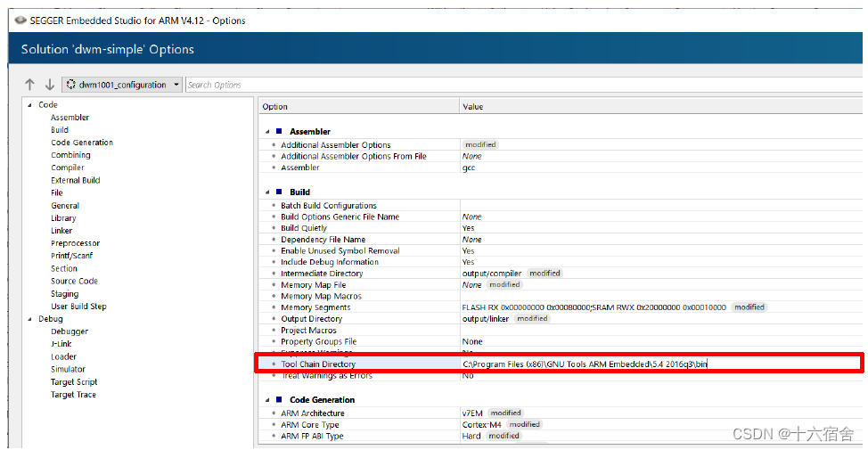Select Linker tree item
868x450 pixels.
pyautogui.click(x=61, y=231)
